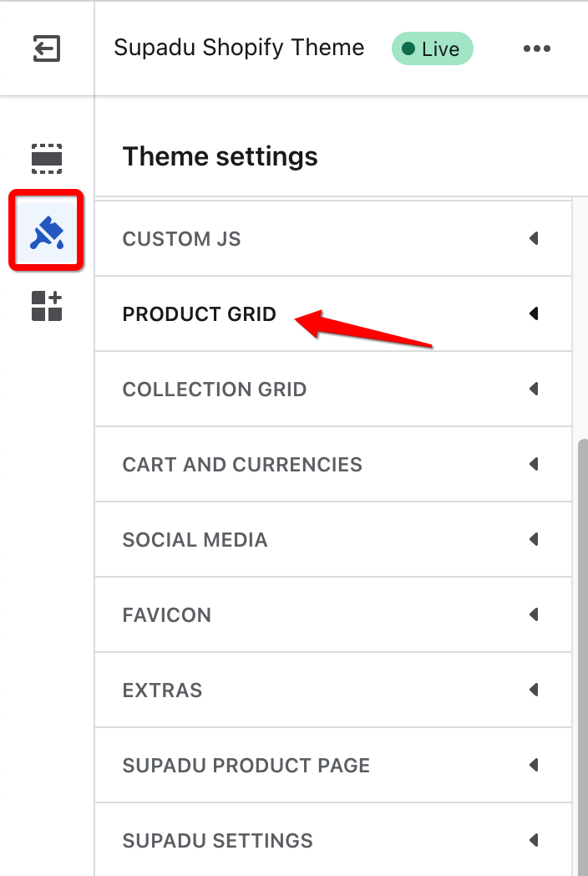This screenshot has height=876, width=588.
Task: Open the SUPADU SETTINGS section
Action: coord(333,840)
